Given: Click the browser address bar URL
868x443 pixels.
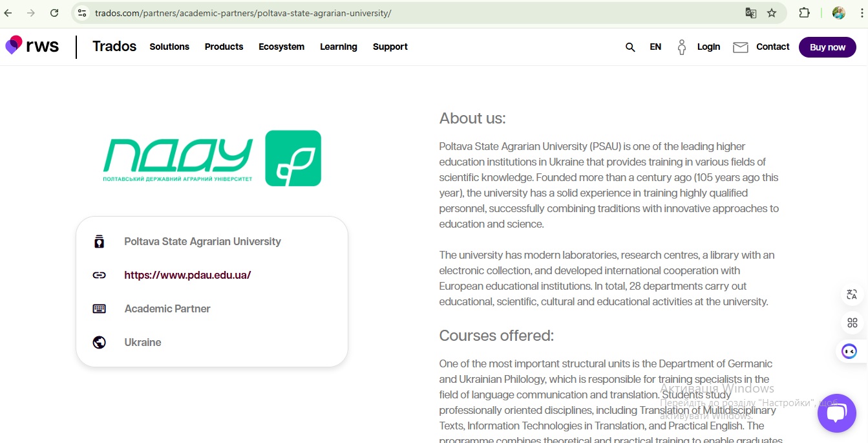Looking at the screenshot, I should click(243, 13).
